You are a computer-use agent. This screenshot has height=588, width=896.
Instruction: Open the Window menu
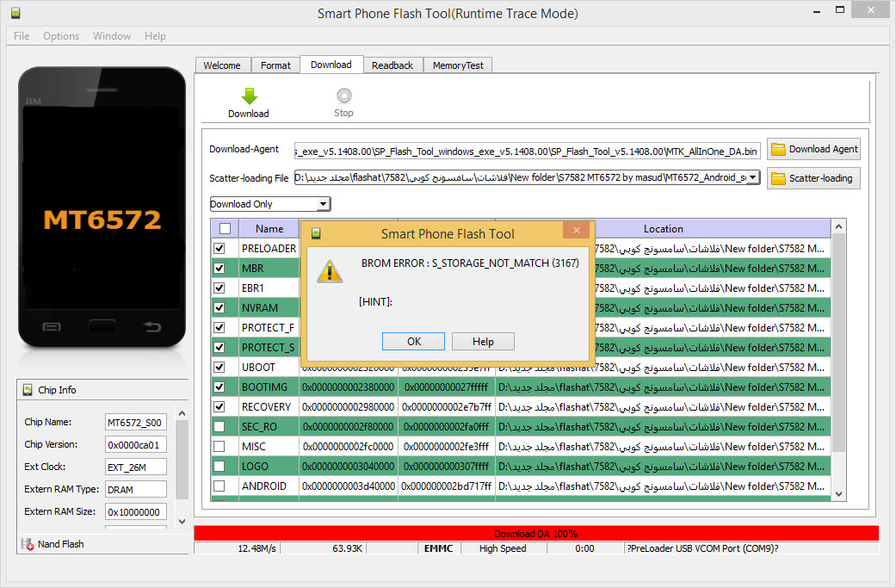(112, 36)
